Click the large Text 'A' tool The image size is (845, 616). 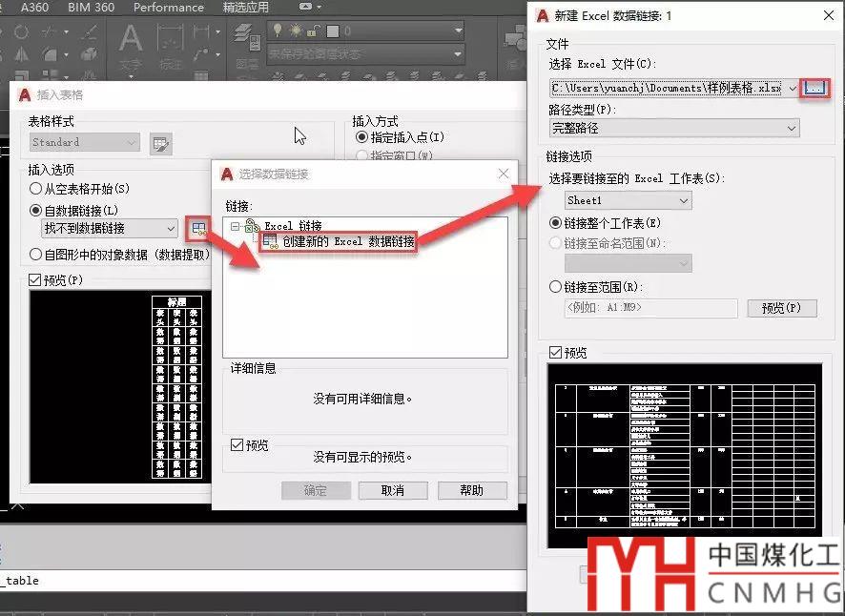point(131,39)
